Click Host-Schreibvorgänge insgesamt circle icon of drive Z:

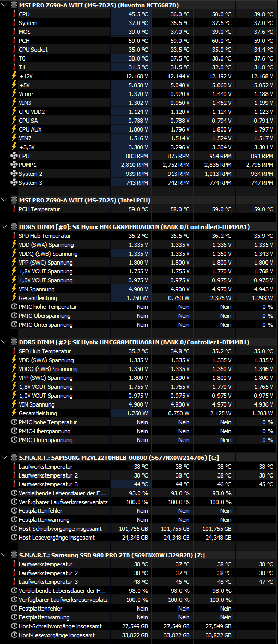point(14,626)
